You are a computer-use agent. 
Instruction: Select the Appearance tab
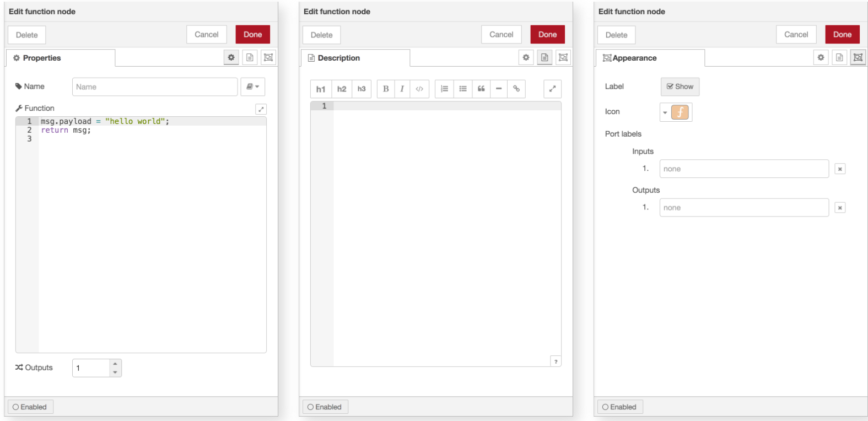tap(650, 58)
